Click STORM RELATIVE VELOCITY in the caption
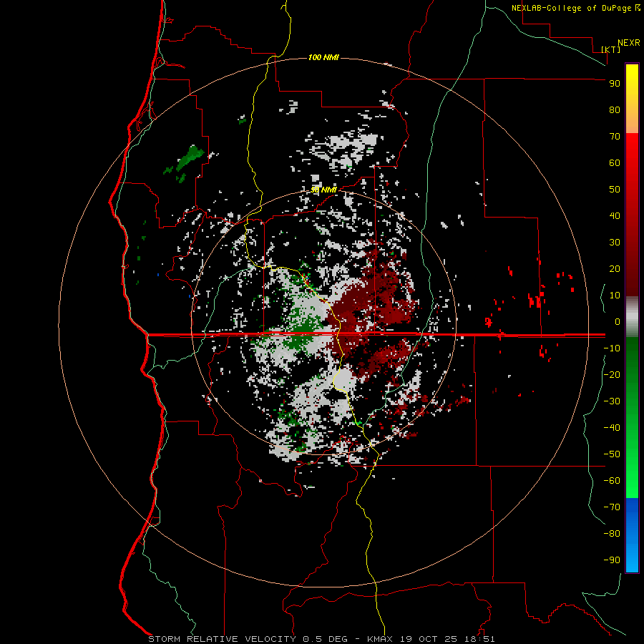 (x=222, y=639)
